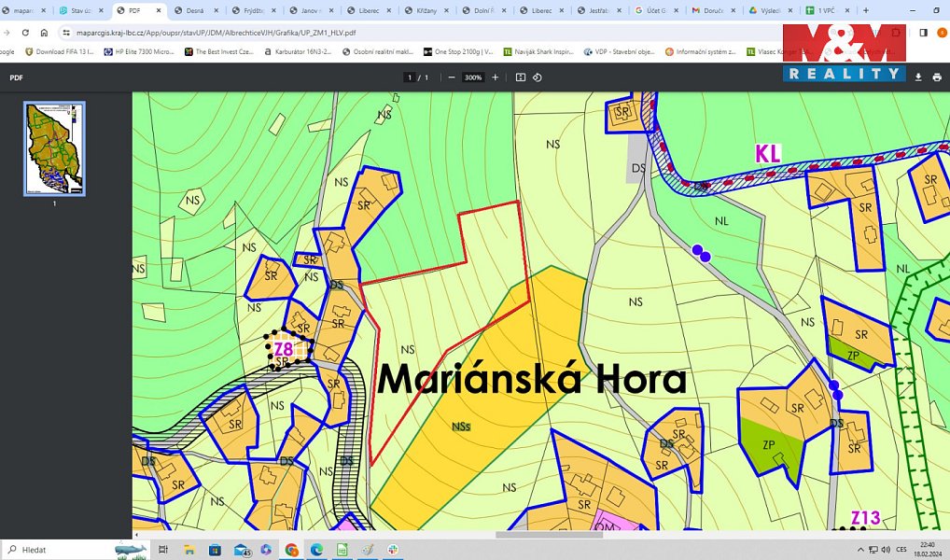
Task: Switch to the Výsledky Drive tab
Action: (x=771, y=10)
